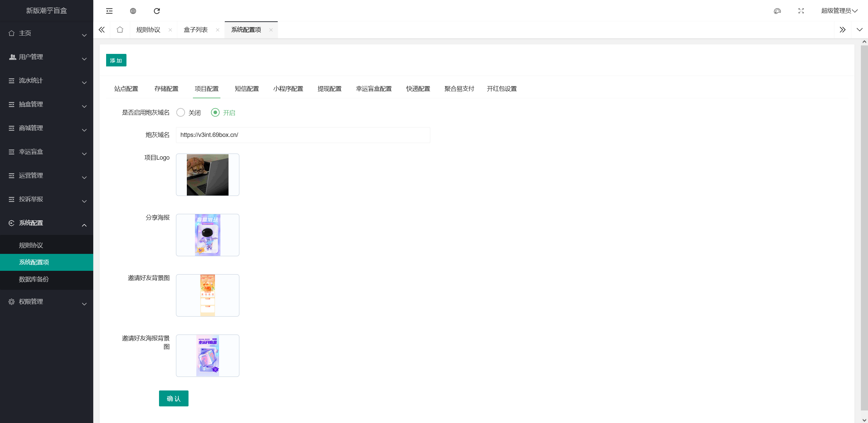This screenshot has width=868, height=423.
Task: Open the theme palette icon
Action: coord(777,11)
